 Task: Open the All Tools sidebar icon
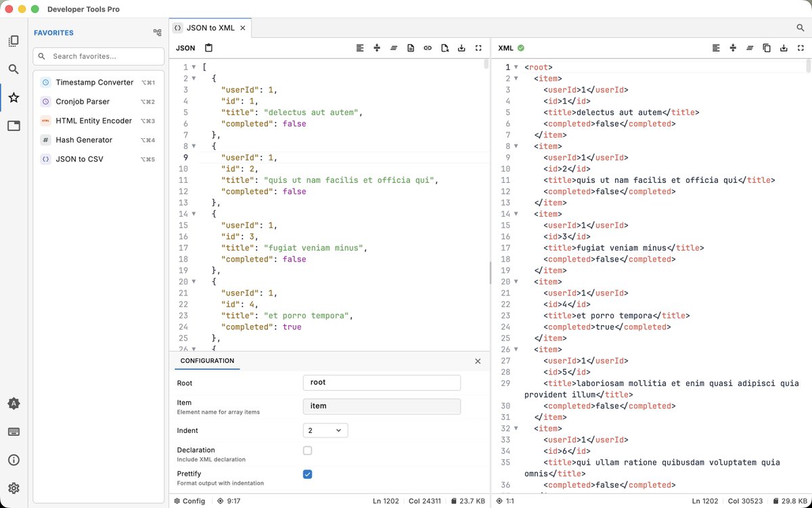coord(14,41)
